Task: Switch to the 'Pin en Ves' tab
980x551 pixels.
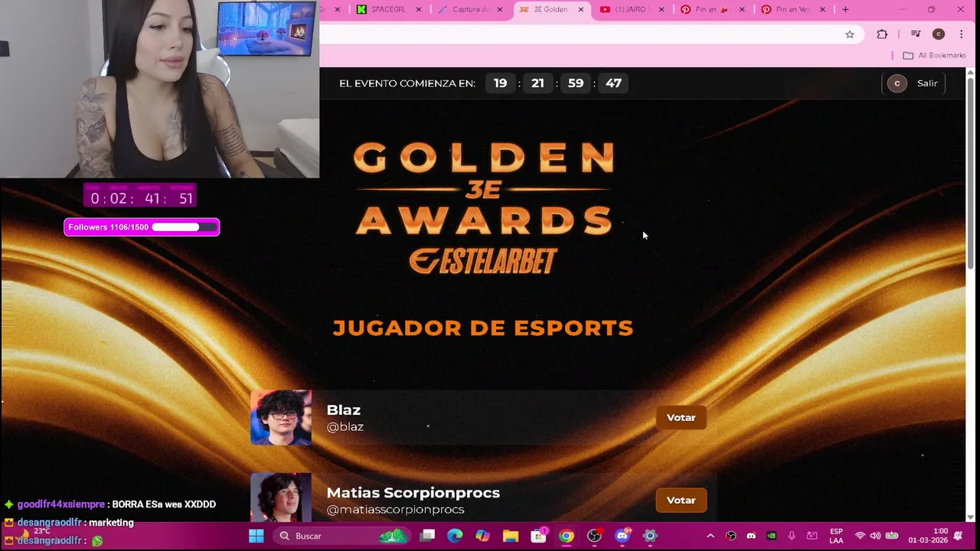Action: 793,9
